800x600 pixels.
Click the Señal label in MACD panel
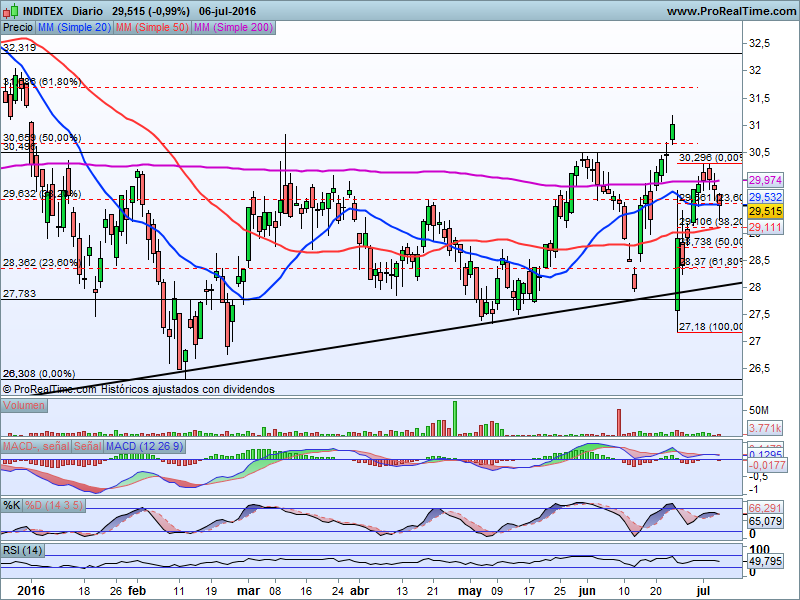point(88,445)
